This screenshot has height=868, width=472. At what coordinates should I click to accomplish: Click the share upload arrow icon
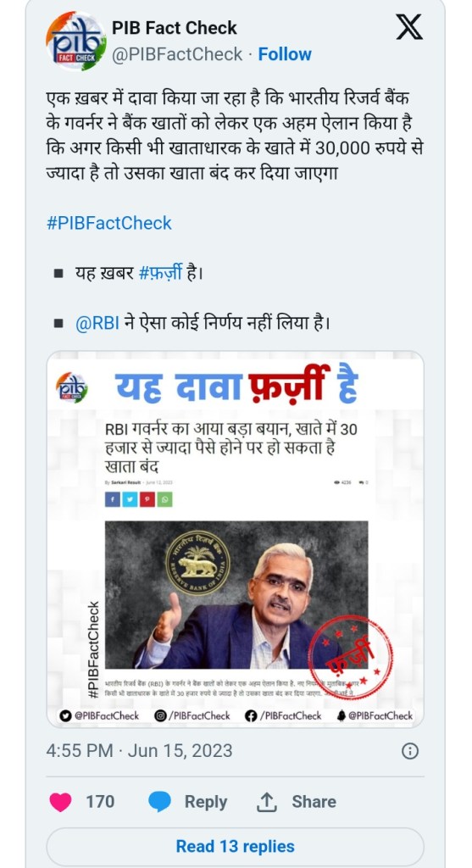[x=267, y=801]
